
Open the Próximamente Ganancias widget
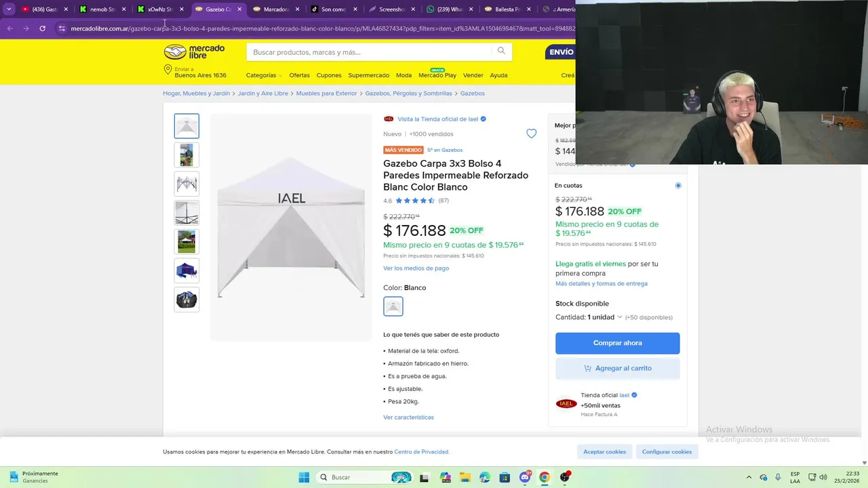(x=34, y=477)
